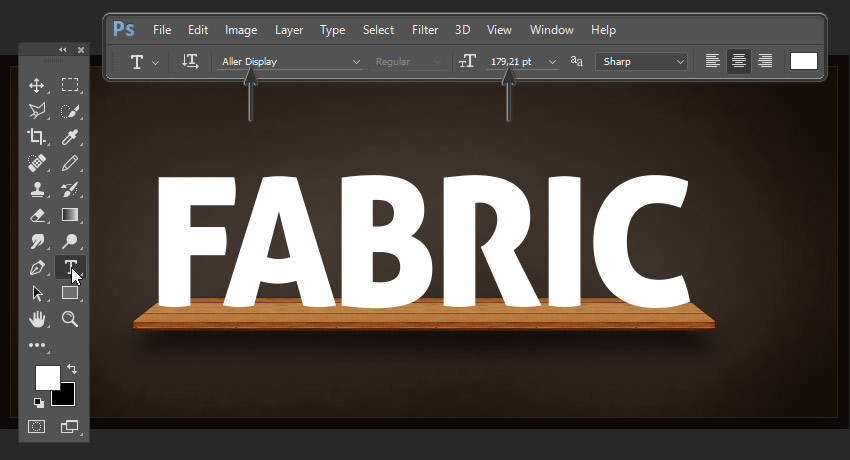Select the Rectangle shape tool

point(69,293)
